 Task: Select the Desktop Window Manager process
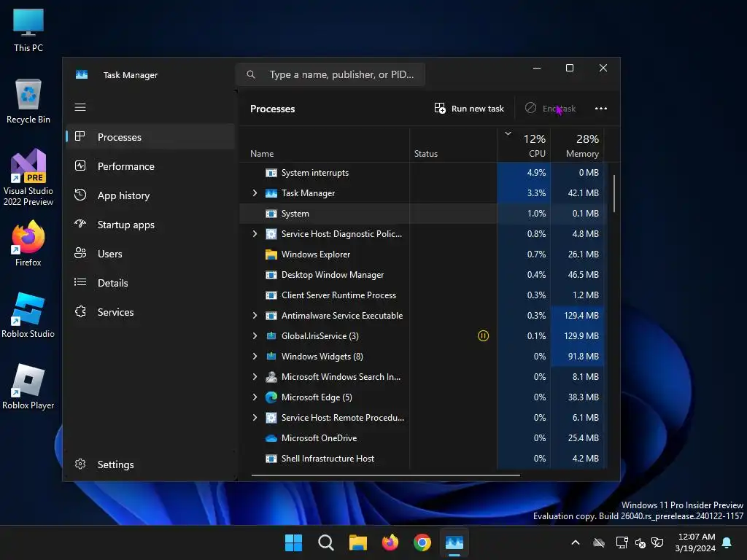click(x=422, y=275)
